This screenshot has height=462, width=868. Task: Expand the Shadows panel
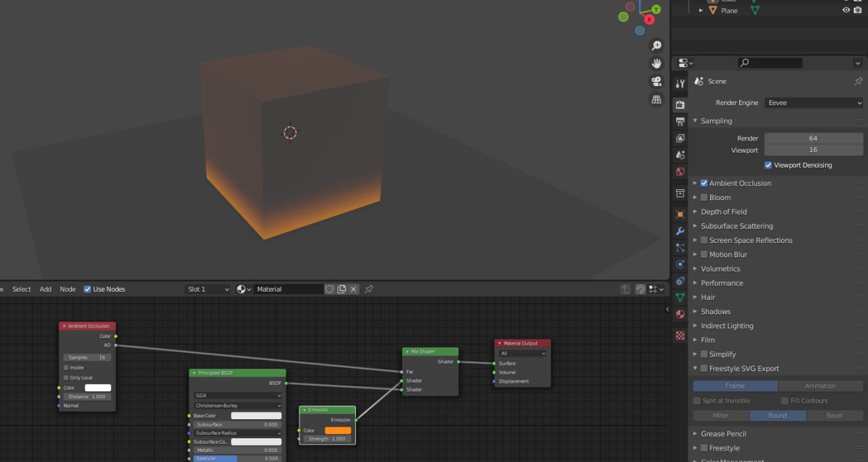(695, 311)
